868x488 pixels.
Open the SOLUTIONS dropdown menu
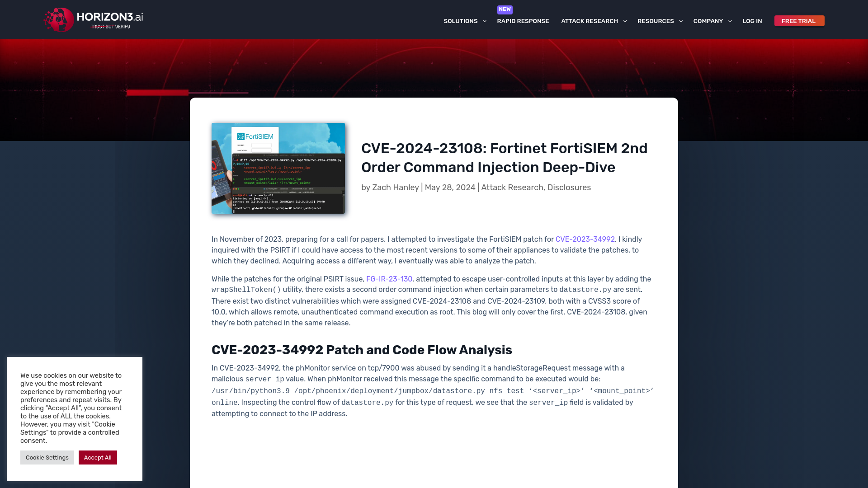tap(465, 21)
